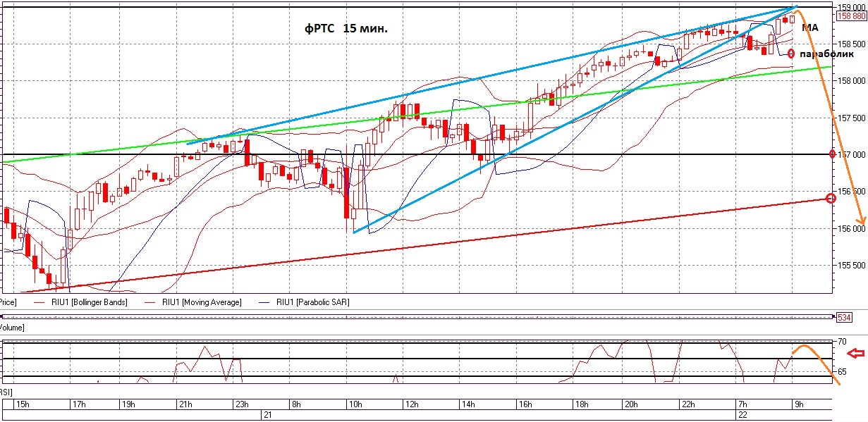Click the 23h time axis label

point(242,404)
